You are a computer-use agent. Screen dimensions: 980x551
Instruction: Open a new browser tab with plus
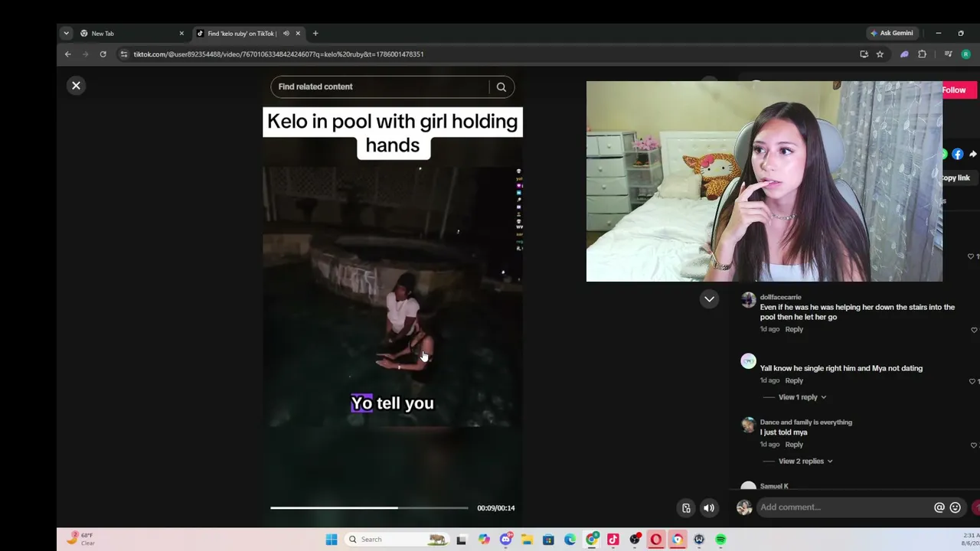[x=315, y=34]
